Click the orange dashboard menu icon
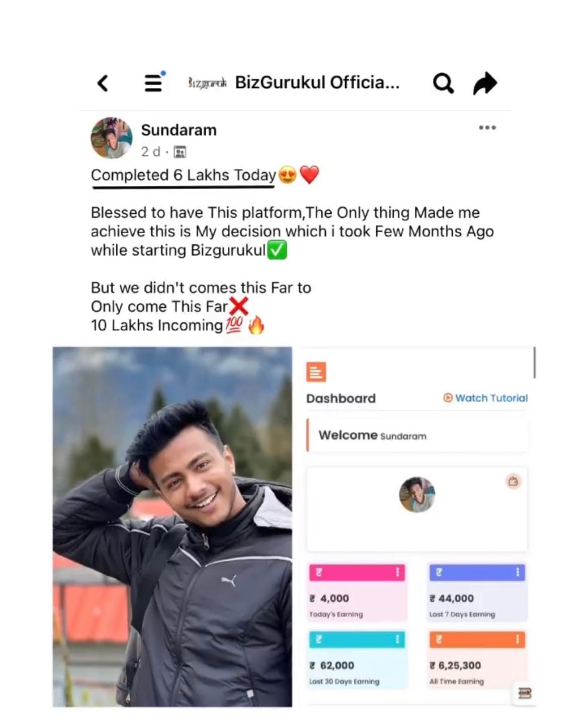 (316, 372)
